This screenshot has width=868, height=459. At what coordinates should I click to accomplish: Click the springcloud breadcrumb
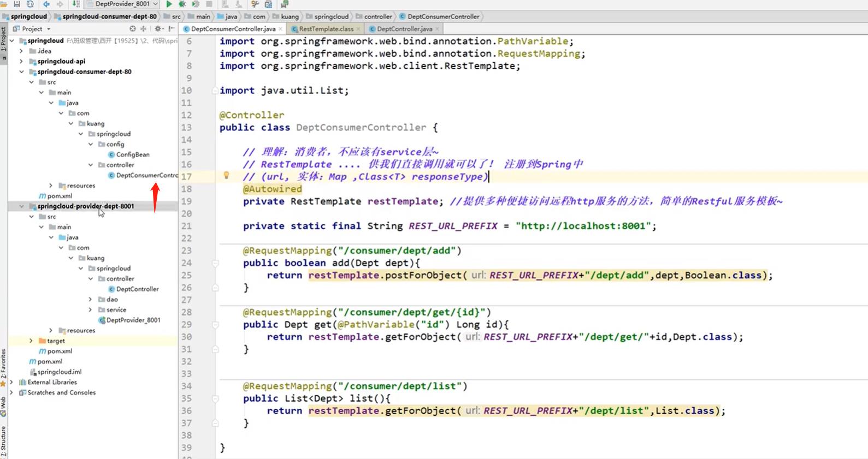coord(25,16)
